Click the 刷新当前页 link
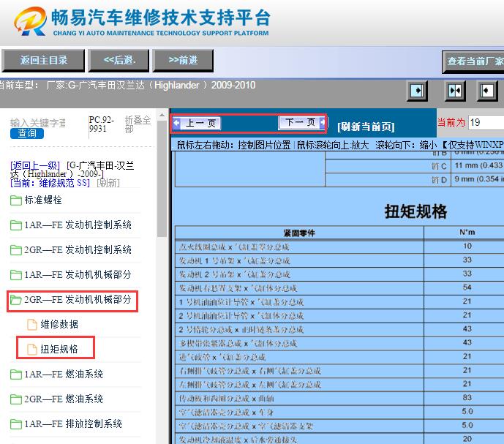 pos(366,127)
